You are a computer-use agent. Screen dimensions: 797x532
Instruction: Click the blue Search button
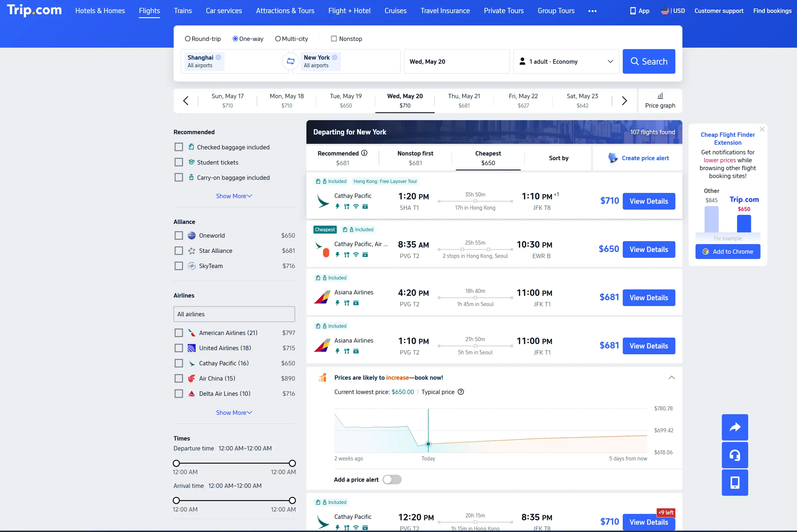[649, 61]
